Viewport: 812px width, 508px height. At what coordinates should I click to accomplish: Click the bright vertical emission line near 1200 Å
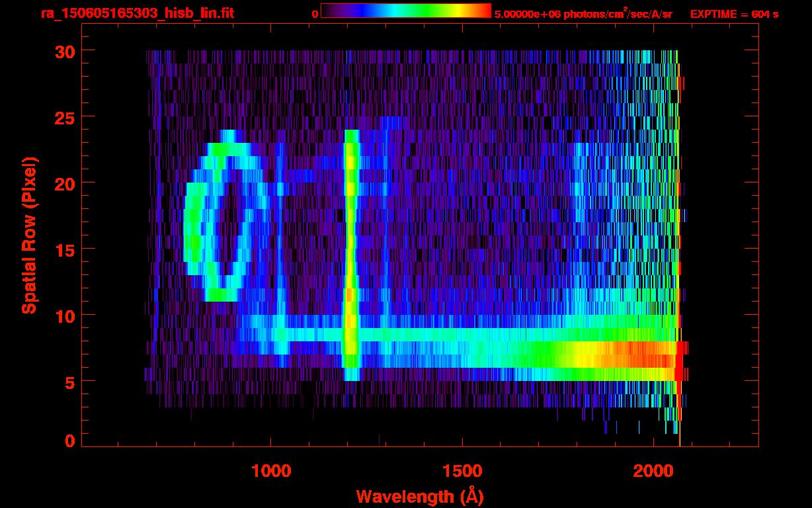click(x=351, y=251)
